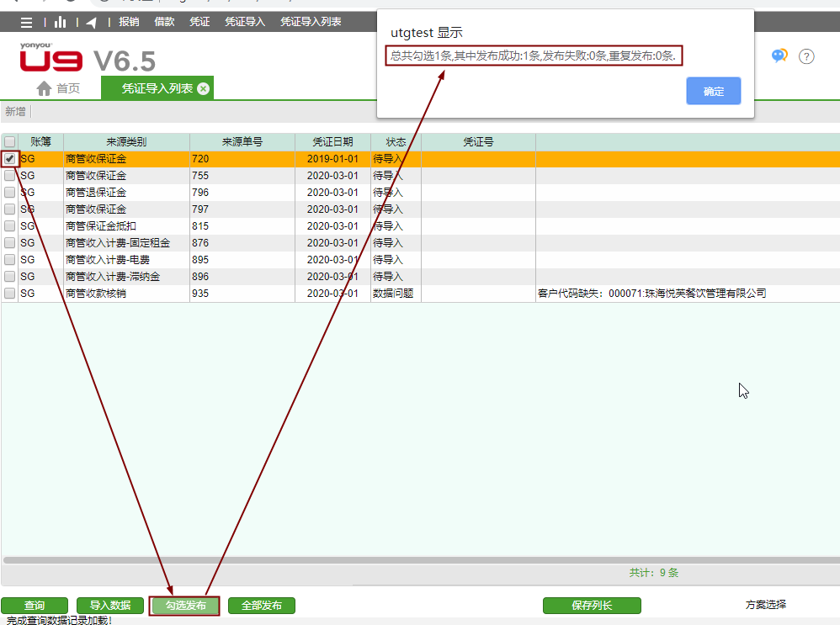
Task: Click the bar chart icon
Action: click(x=61, y=22)
